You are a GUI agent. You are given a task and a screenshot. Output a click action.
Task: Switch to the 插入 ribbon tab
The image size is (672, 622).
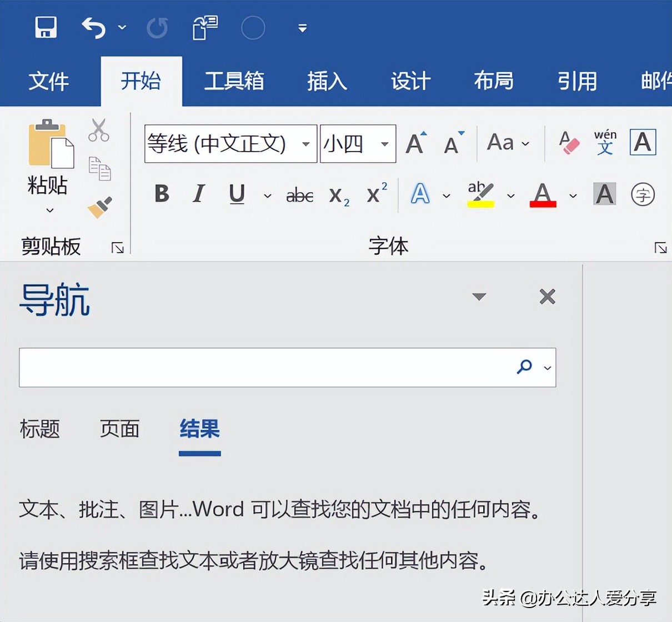(327, 81)
